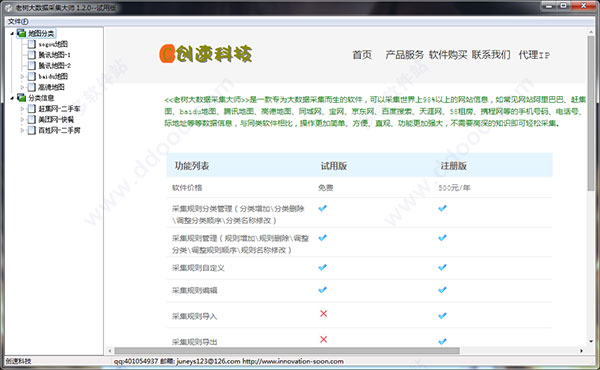Image resolution: width=600 pixels, height=370 pixels.
Task: Click the qq:401054937 status bar text
Action: (136, 361)
